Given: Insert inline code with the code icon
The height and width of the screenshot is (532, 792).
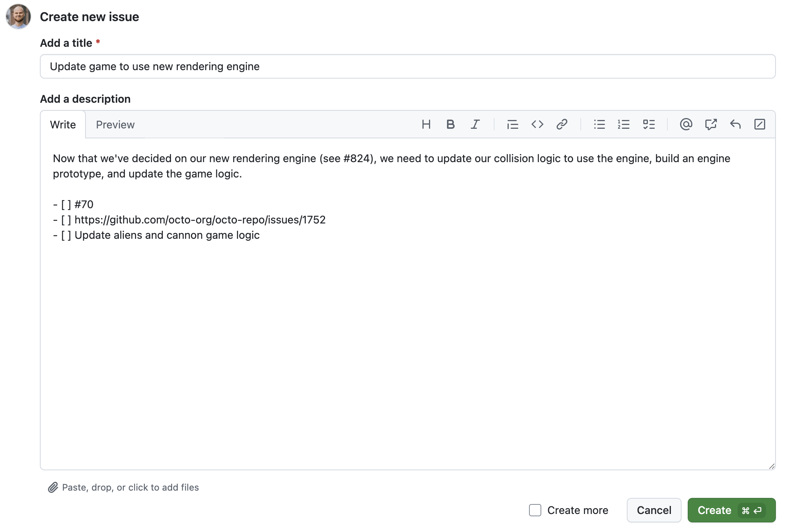Looking at the screenshot, I should coord(537,124).
